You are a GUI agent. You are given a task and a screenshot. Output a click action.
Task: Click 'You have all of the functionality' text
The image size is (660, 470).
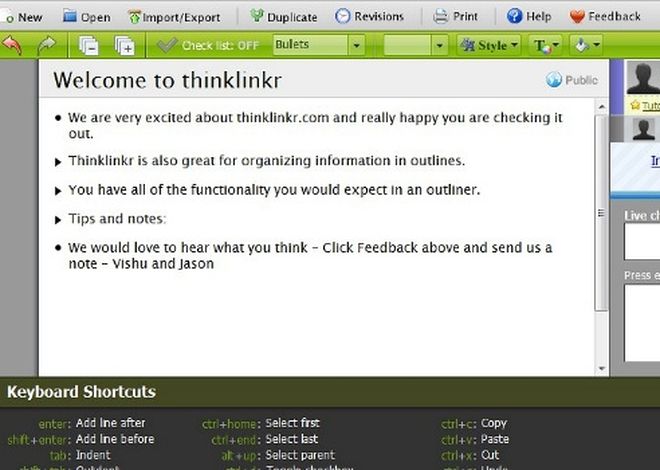(x=274, y=190)
